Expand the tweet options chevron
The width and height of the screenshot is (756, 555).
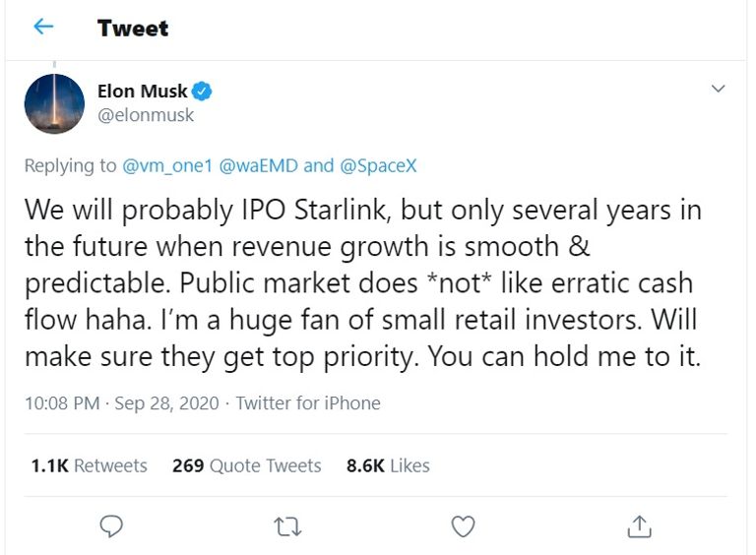(x=718, y=90)
